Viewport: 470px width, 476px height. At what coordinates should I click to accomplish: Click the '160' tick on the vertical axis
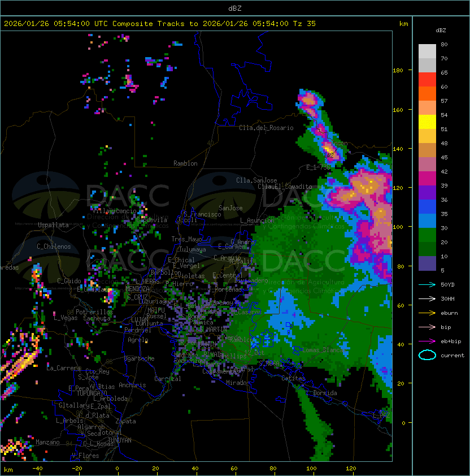pos(398,110)
